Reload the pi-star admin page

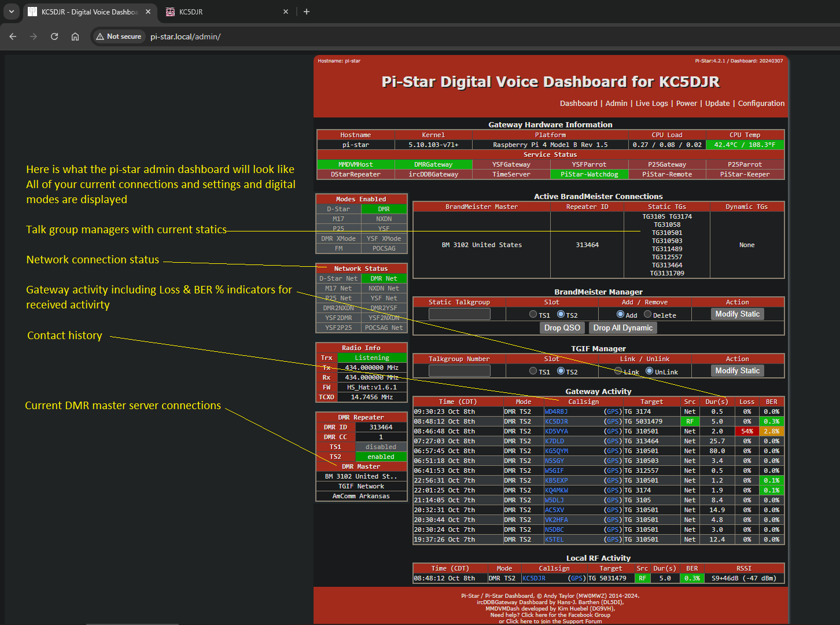point(54,36)
